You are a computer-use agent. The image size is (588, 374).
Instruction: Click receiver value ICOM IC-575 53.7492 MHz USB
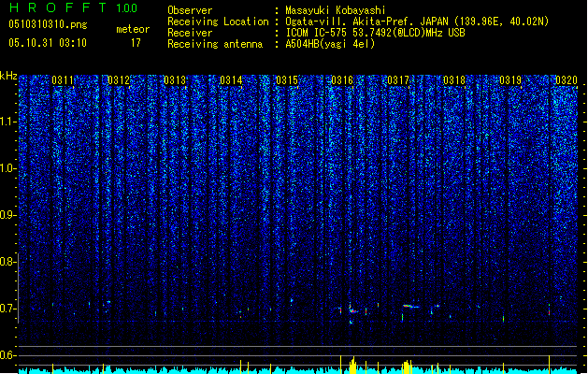375,33
